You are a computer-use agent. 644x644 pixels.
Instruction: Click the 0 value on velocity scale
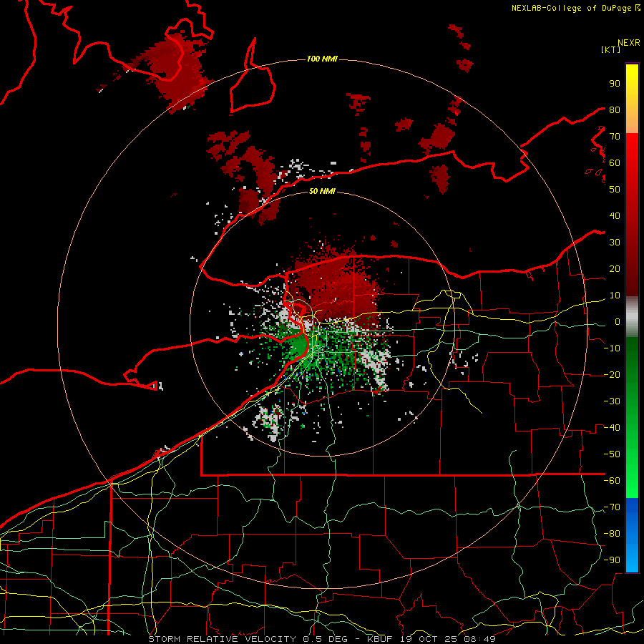tap(618, 321)
